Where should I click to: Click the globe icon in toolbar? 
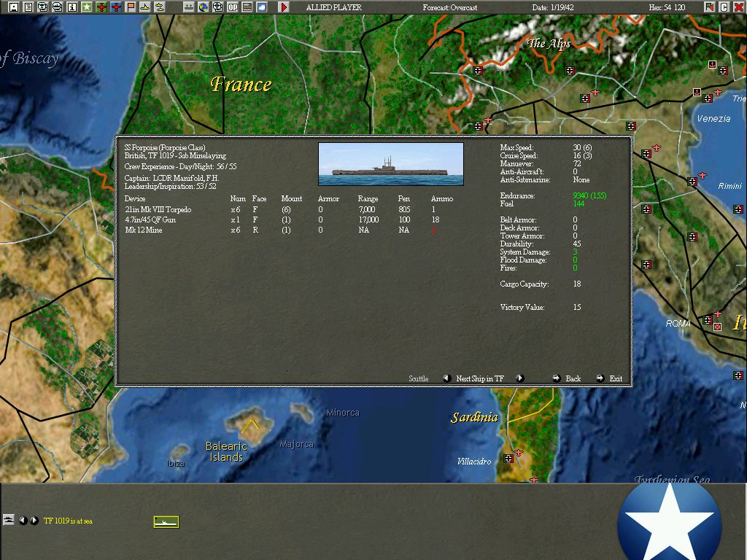[204, 7]
